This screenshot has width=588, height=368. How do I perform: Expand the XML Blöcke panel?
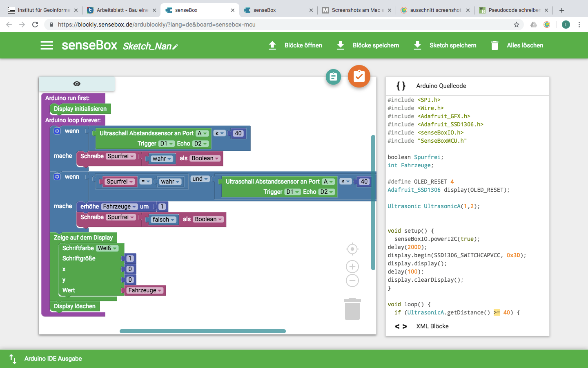click(x=468, y=326)
